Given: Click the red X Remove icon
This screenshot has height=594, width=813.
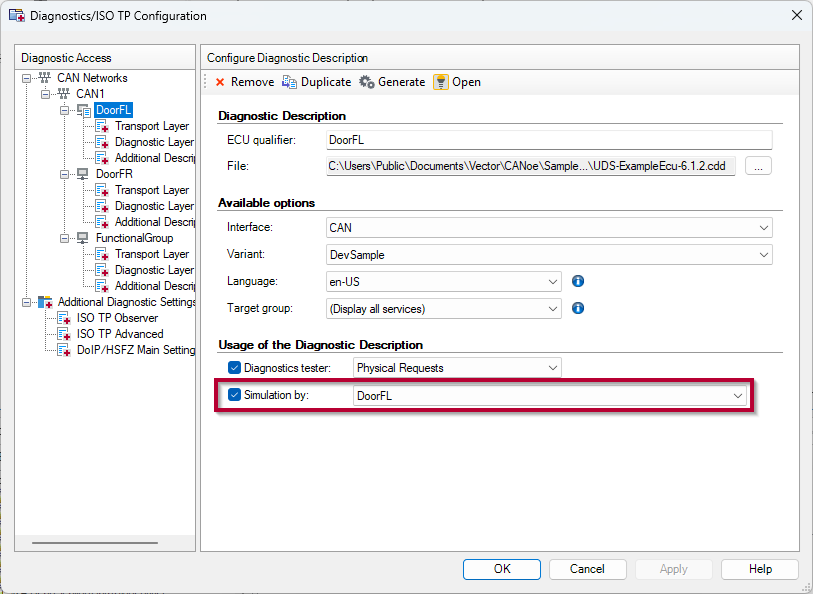Looking at the screenshot, I should [220, 82].
